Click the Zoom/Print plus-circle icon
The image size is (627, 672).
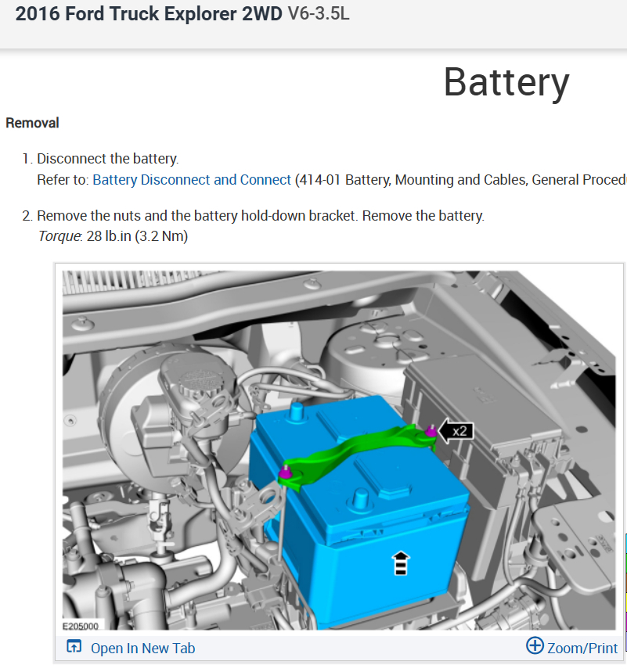coord(535,645)
